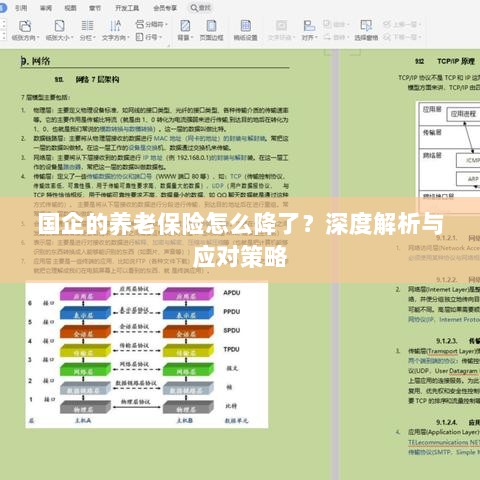
Task: Switch to the 章节 sections tab
Action: (x=95, y=8)
